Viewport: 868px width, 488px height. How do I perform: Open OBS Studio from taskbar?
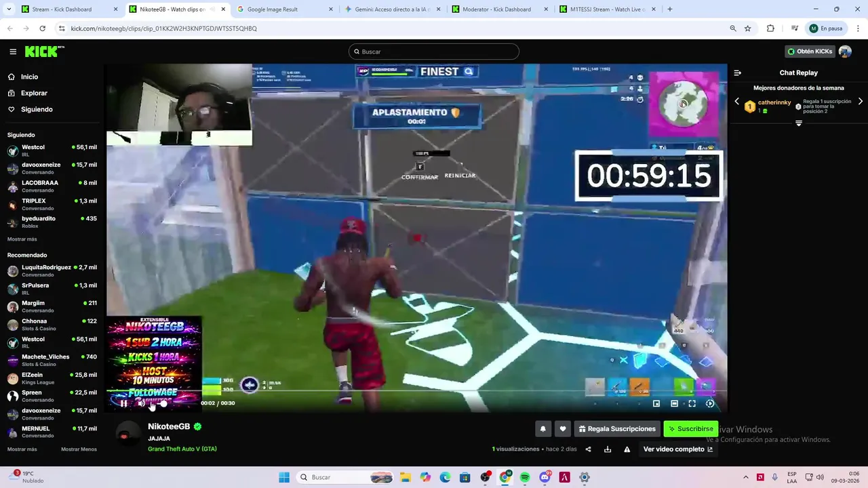coord(485,477)
